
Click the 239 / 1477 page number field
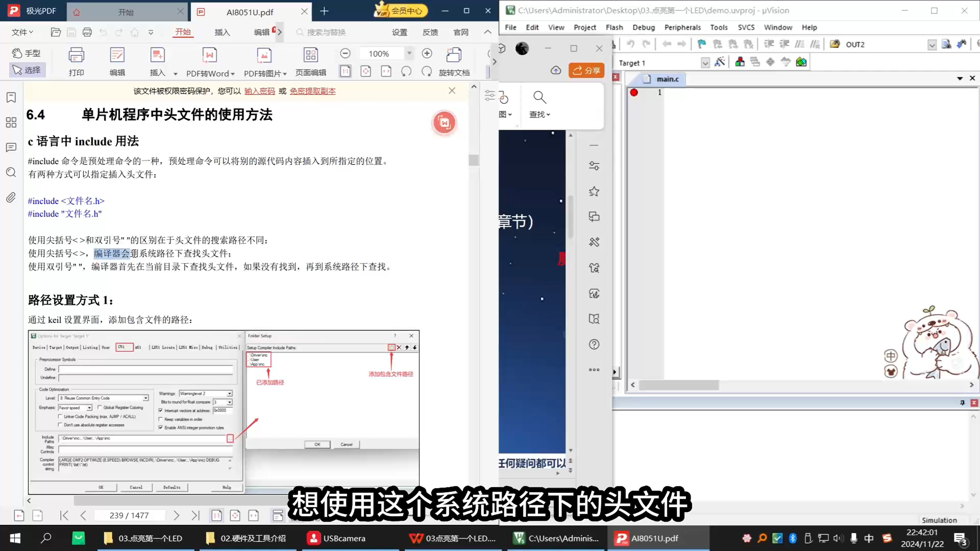129,515
